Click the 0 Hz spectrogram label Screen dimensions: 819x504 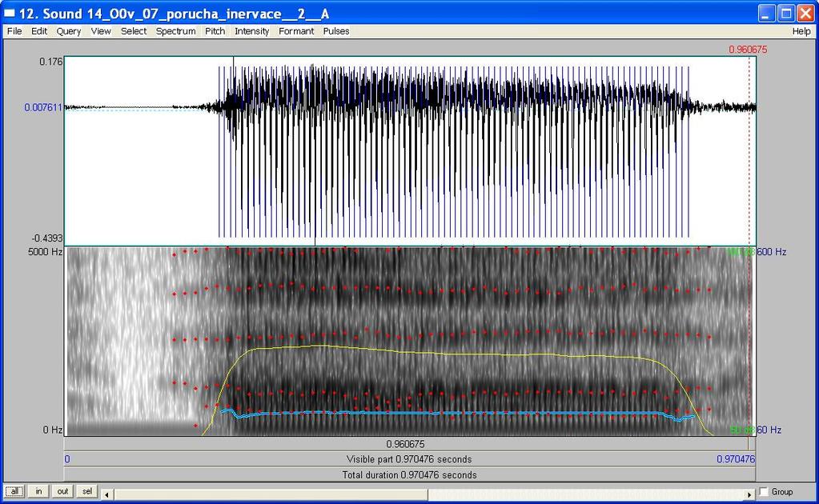[x=53, y=430]
